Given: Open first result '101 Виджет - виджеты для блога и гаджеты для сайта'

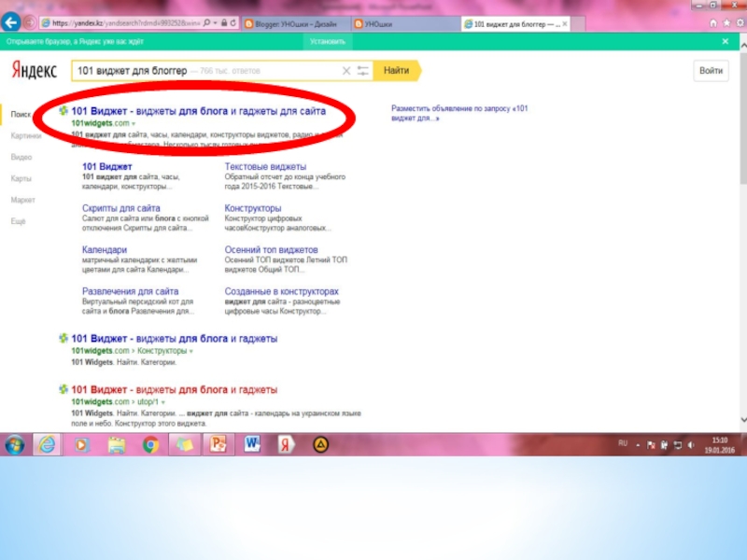Looking at the screenshot, I should pyautogui.click(x=199, y=111).
